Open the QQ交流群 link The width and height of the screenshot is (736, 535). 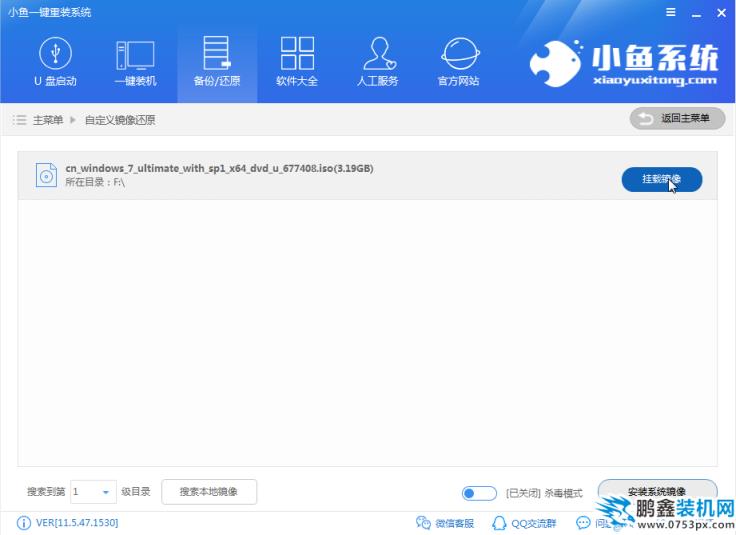point(524,523)
